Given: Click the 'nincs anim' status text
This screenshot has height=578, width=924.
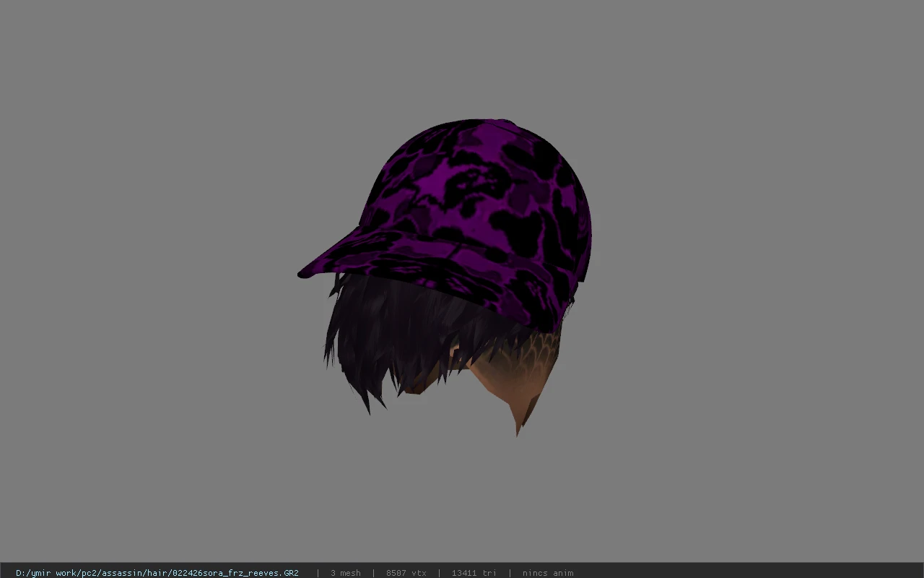Looking at the screenshot, I should point(548,573).
